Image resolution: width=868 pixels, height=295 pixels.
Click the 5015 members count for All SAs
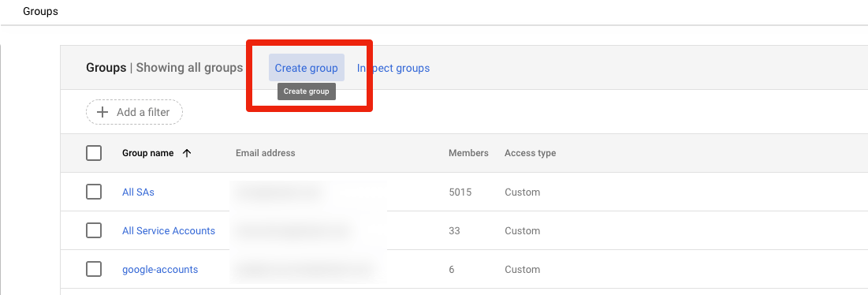click(460, 192)
